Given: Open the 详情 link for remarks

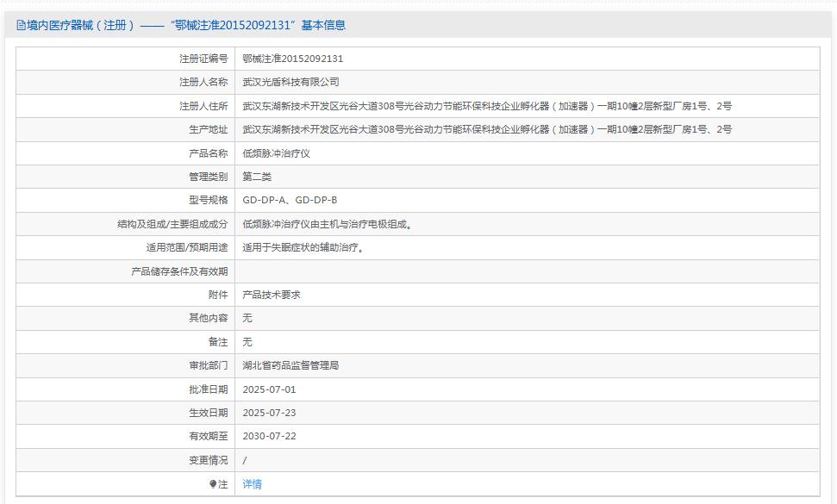Looking at the screenshot, I should (251, 484).
